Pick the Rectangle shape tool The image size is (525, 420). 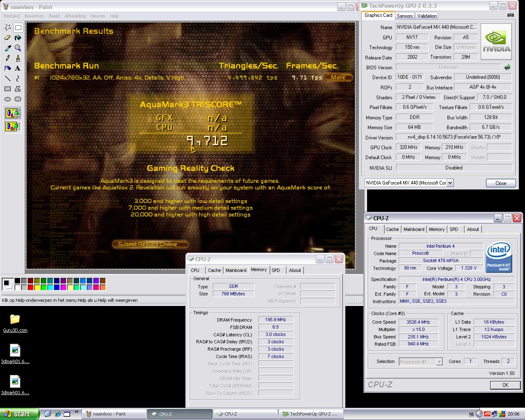tap(8, 89)
